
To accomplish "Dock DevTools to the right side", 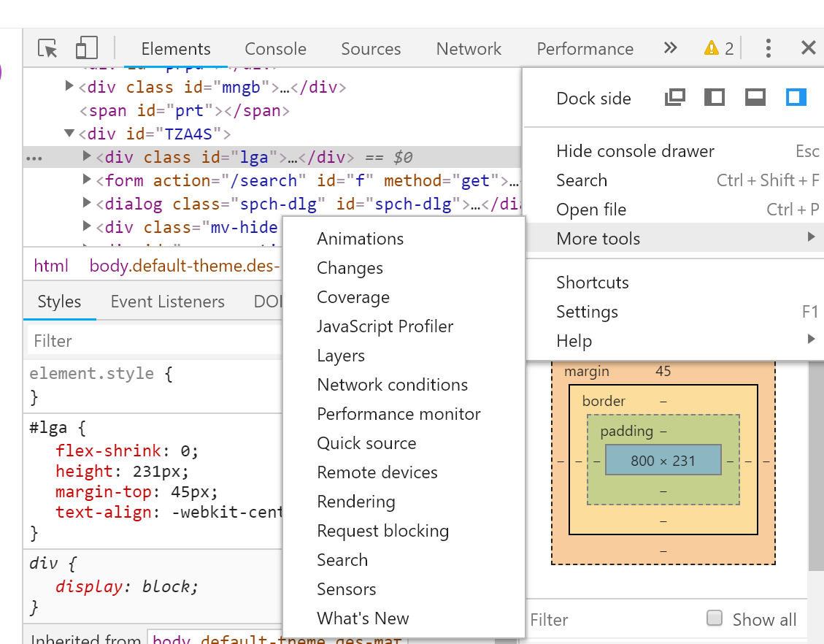I will [796, 98].
